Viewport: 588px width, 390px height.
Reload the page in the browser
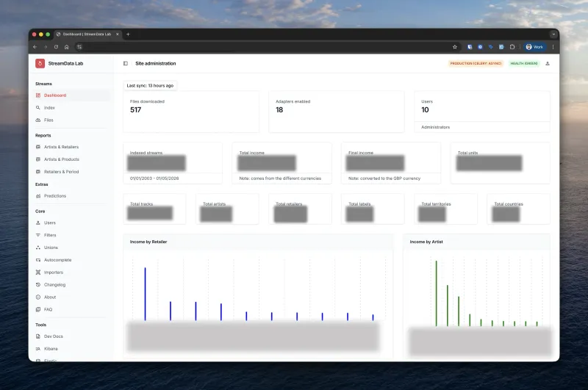coord(56,47)
